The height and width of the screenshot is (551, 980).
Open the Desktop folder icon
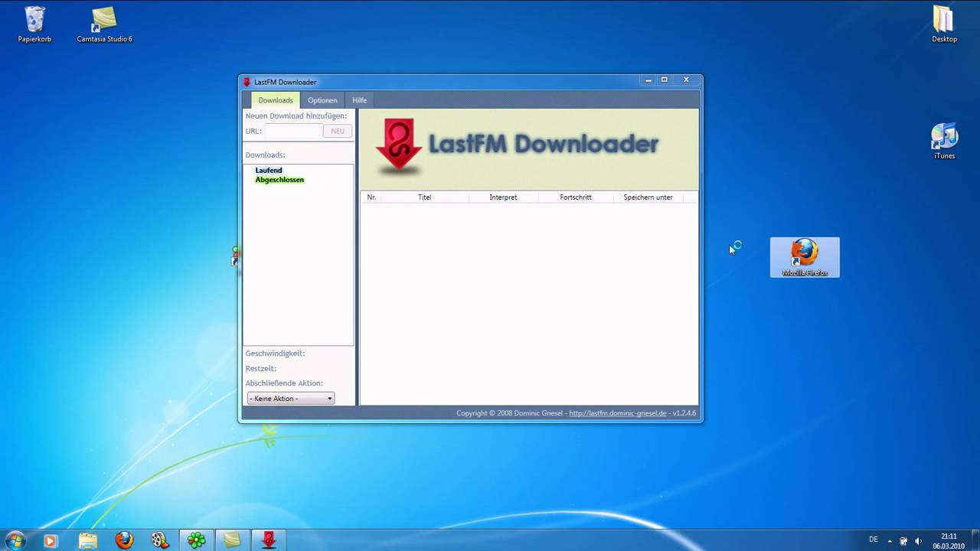[x=944, y=24]
